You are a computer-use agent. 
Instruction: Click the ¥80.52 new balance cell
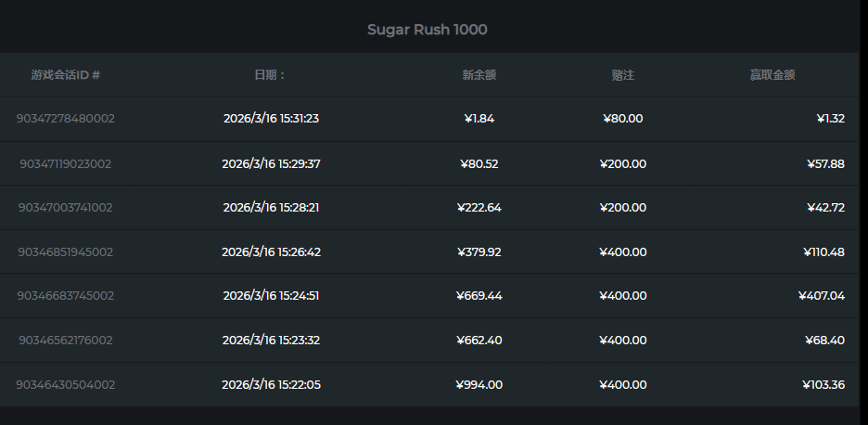click(479, 163)
